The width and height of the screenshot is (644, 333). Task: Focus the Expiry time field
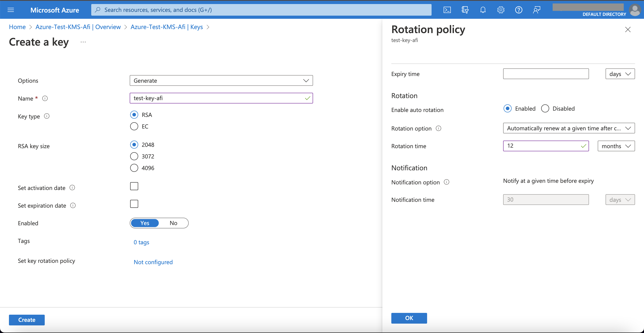click(546, 74)
